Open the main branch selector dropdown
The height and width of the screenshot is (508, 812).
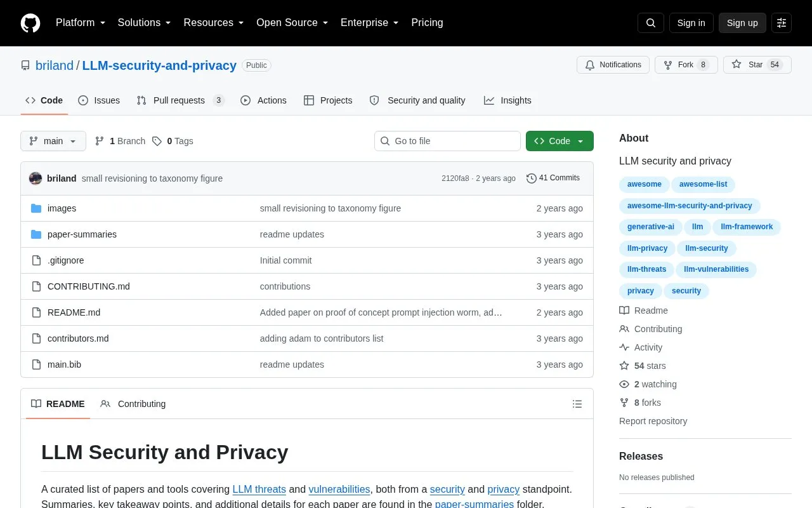pyautogui.click(x=53, y=141)
